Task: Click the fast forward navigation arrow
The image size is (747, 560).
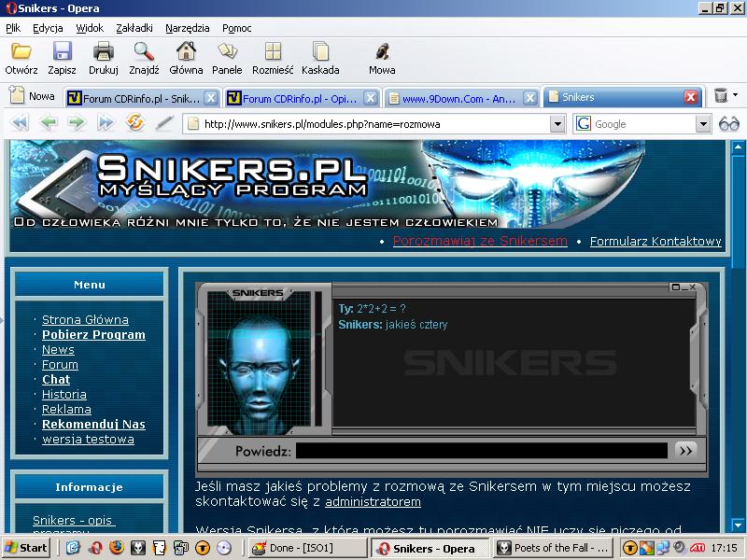Action: (x=106, y=123)
